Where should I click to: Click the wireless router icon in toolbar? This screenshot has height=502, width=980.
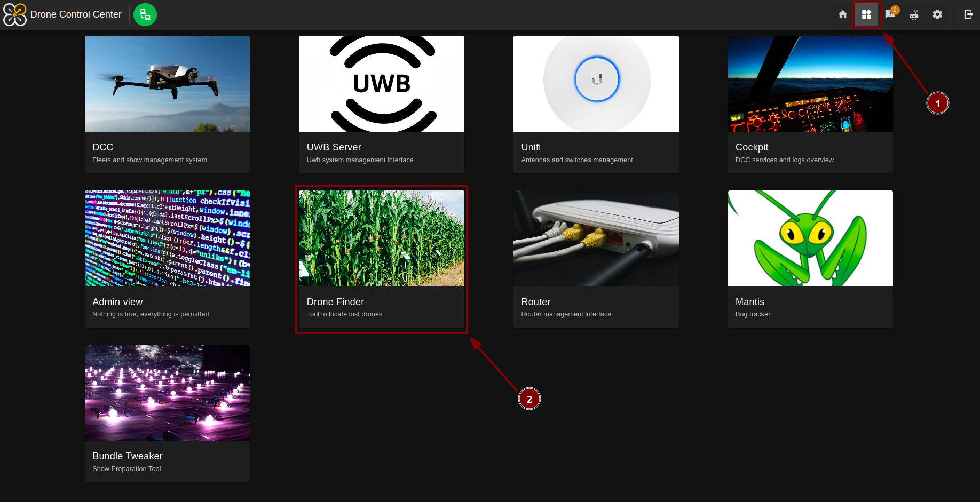[914, 14]
